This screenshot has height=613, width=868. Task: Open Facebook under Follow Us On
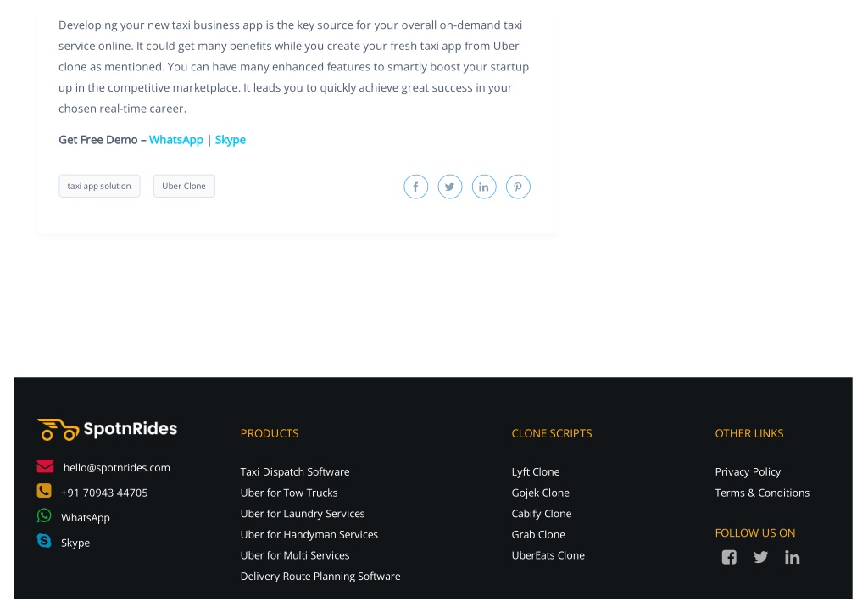click(x=729, y=557)
